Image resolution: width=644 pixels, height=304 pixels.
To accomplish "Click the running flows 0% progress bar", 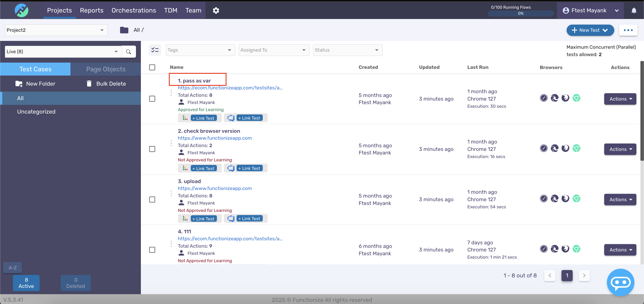I will coord(521,13).
